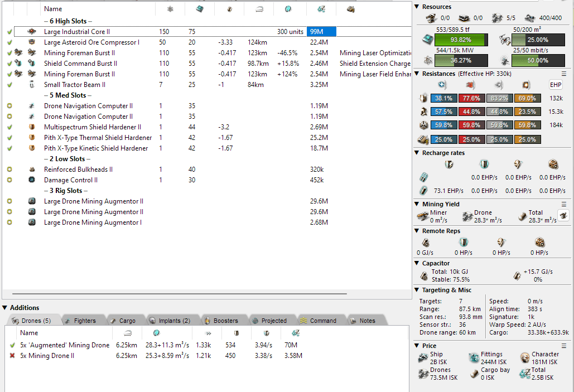Viewport: 574px width, 392px height.
Task: Open the Mining Yield panel menu icon
Action: pyautogui.click(x=564, y=204)
